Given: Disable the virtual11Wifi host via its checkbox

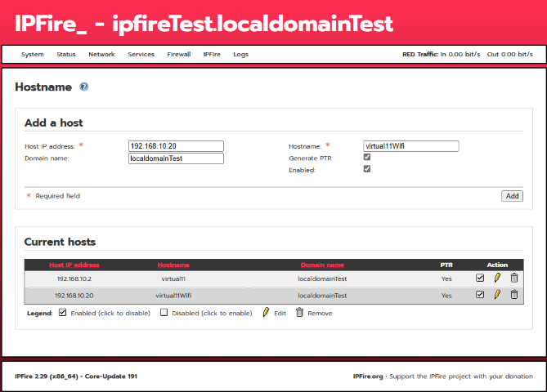Looking at the screenshot, I should [x=480, y=295].
